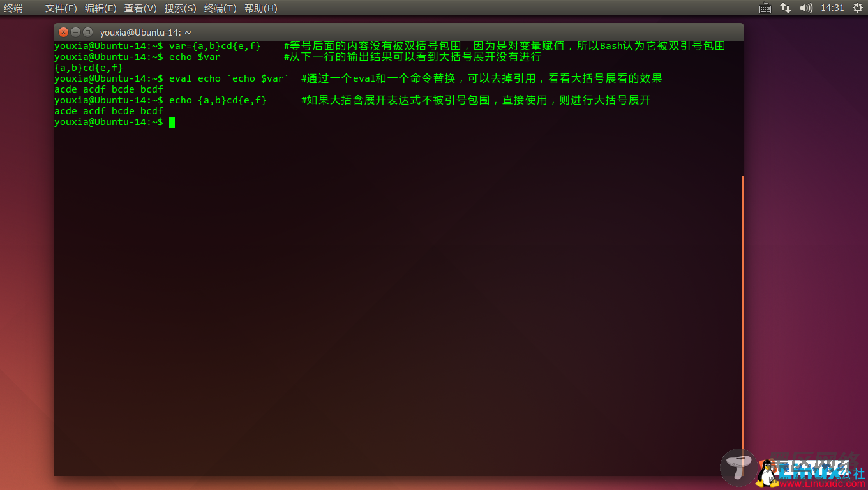This screenshot has width=868, height=490.
Task: Click the 终端 application name in top panel
Action: 13,8
